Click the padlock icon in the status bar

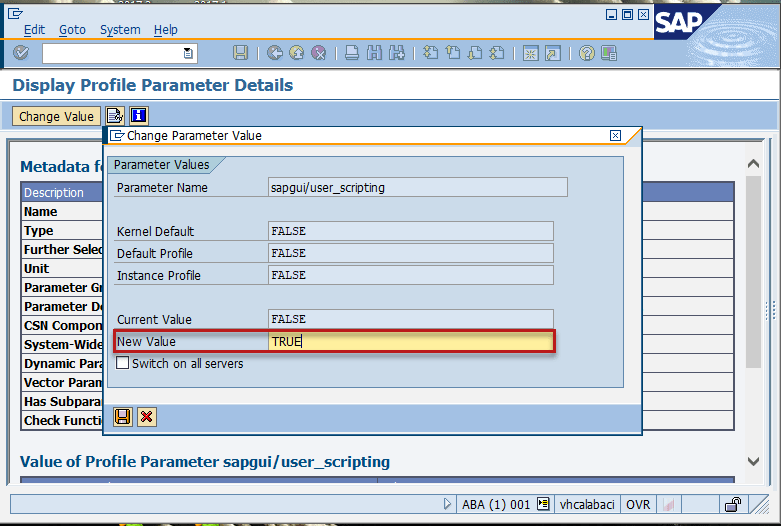pos(733,505)
